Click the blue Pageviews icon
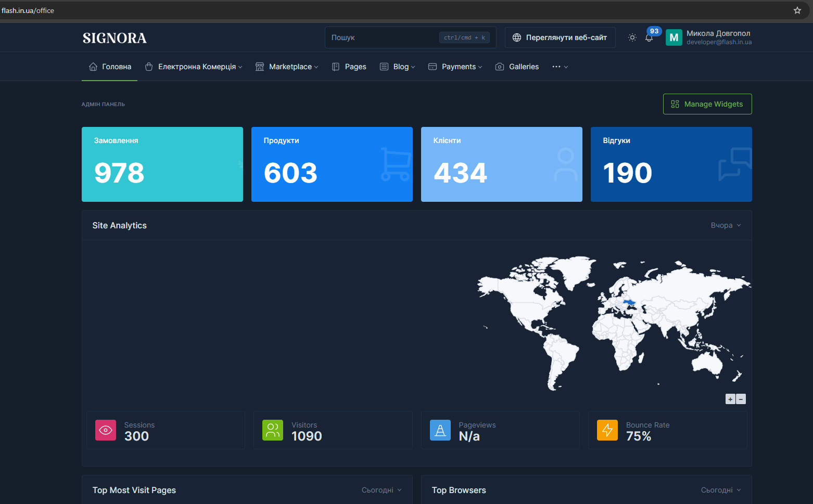 (440, 430)
